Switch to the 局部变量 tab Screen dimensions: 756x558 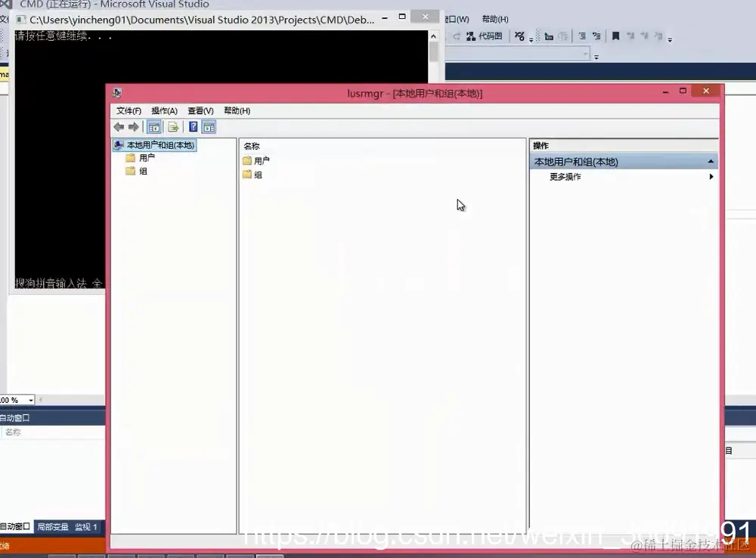(x=53, y=527)
